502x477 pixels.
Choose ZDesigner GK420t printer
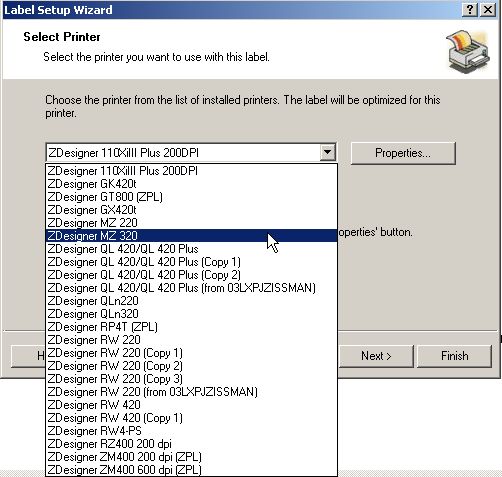(191, 184)
